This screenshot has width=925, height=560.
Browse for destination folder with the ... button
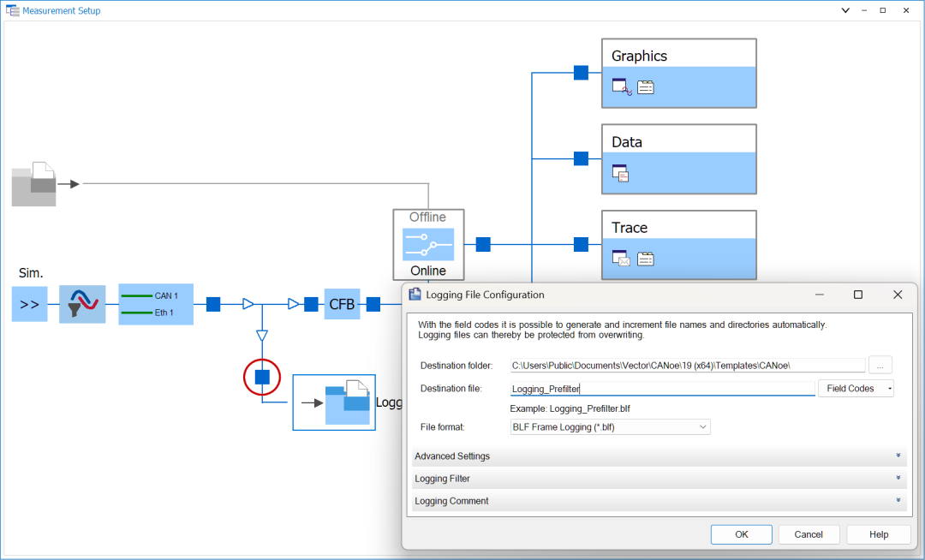(880, 366)
